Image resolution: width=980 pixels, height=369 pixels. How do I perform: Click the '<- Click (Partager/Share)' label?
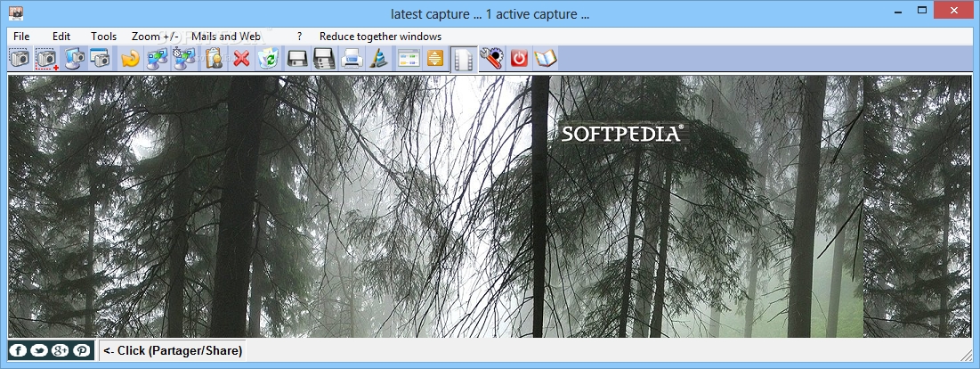pyautogui.click(x=173, y=350)
